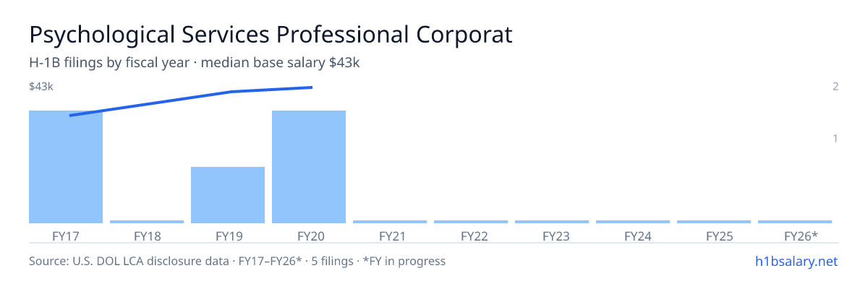Click the FY20 filings bar
This screenshot has width=868, height=289.
(x=309, y=167)
